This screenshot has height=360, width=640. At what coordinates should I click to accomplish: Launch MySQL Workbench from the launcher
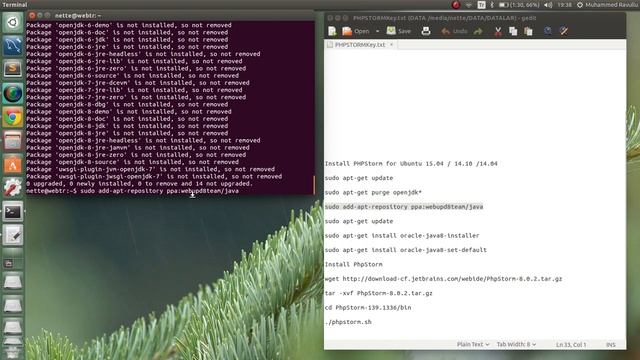[x=13, y=45]
